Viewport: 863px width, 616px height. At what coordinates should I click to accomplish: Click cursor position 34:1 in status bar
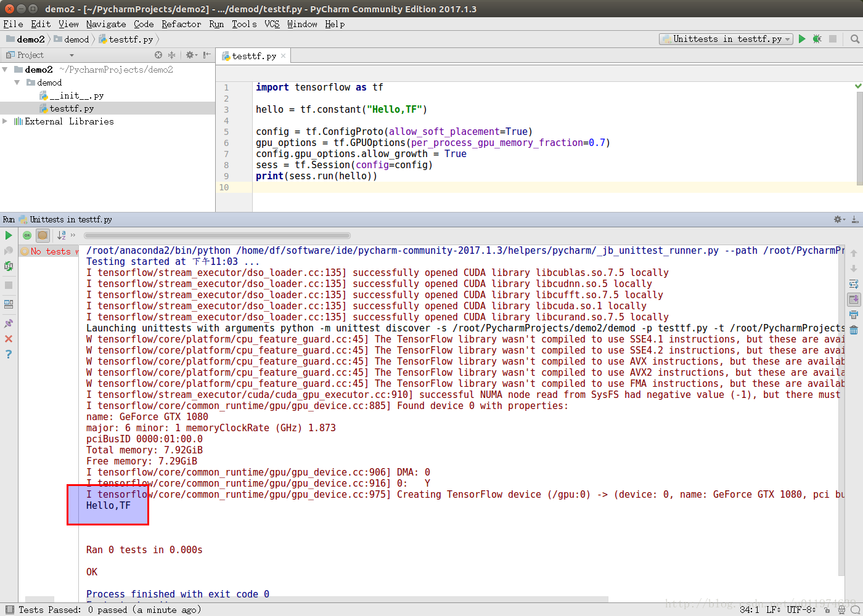[750, 610]
